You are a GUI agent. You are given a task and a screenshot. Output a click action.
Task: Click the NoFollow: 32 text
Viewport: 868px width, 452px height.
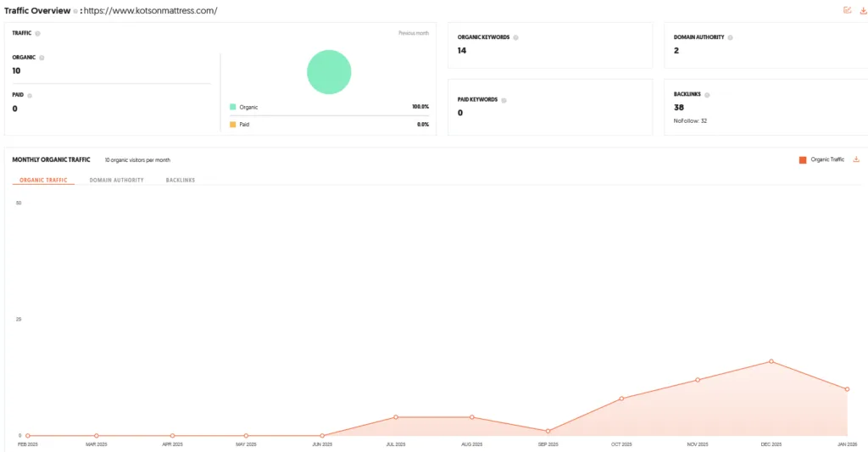[690, 120]
